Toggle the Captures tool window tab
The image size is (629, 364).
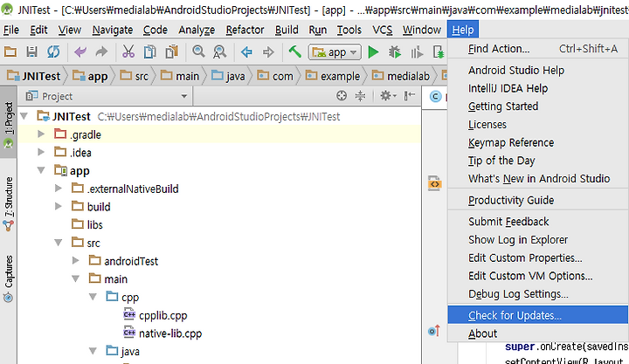click(9, 278)
